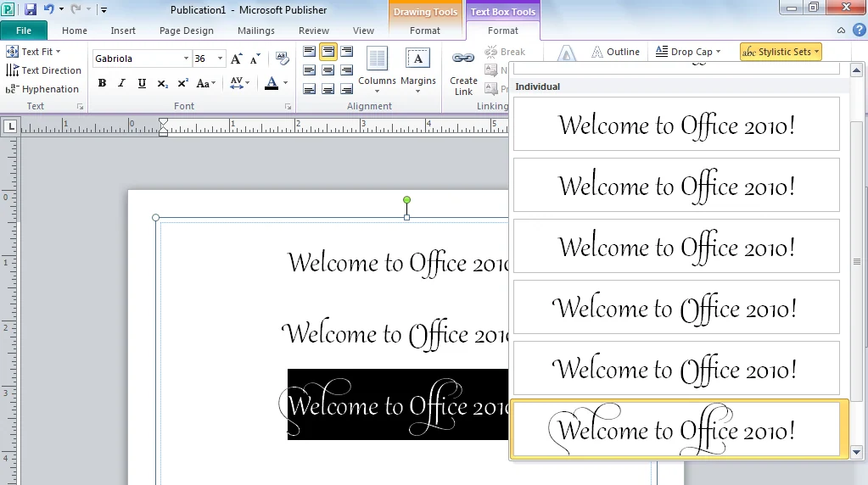Switch to Insert tab

[123, 31]
